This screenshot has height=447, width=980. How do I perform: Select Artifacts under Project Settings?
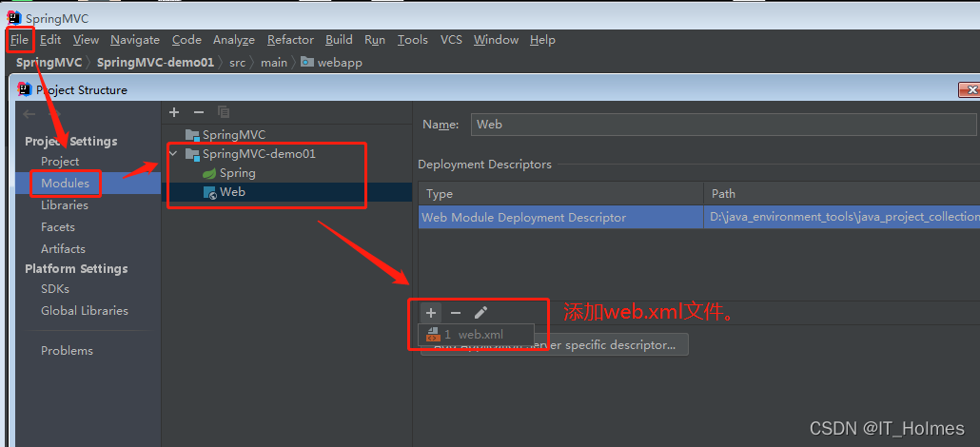(63, 249)
